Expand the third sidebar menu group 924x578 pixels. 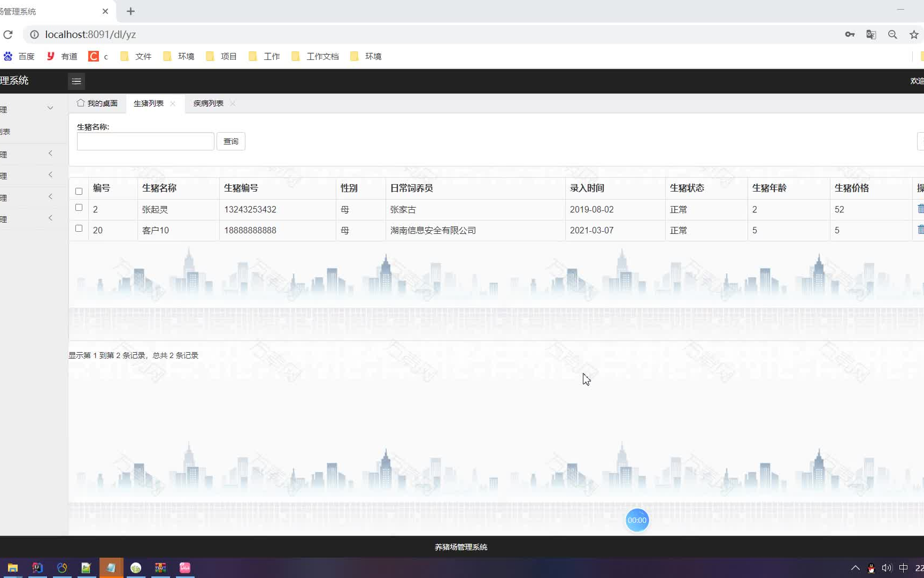click(50, 175)
